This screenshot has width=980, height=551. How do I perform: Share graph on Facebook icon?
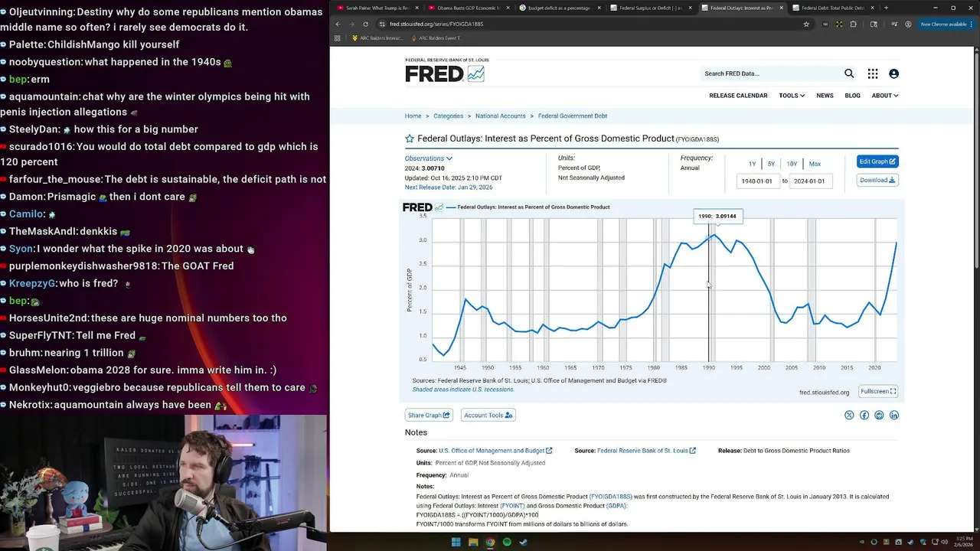pos(864,415)
